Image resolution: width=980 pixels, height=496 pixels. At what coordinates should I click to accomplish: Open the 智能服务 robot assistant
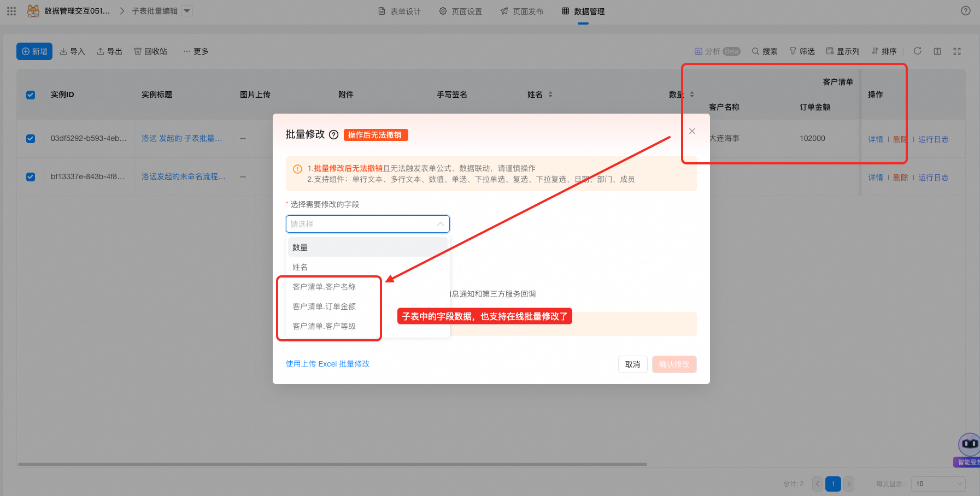coord(969,445)
